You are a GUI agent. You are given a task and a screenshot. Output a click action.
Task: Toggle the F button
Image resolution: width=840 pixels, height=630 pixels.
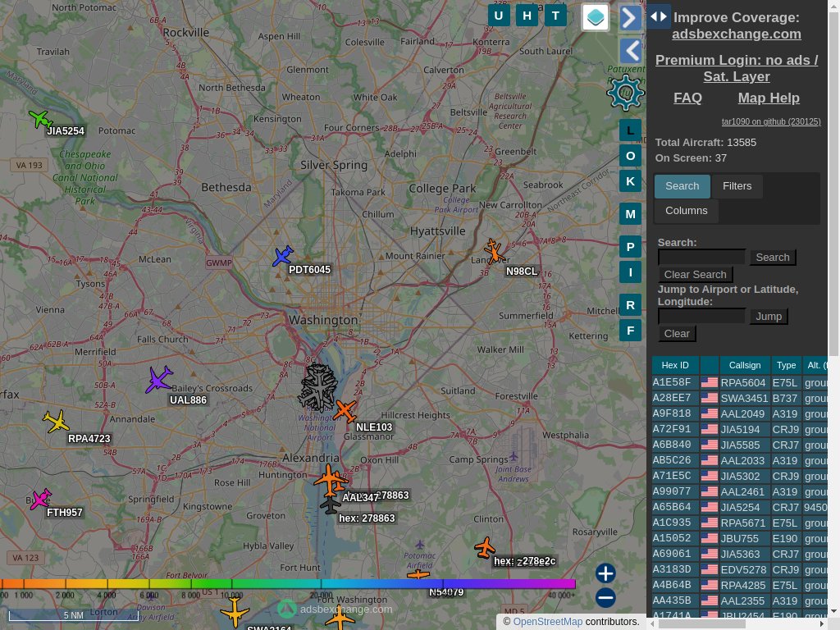tap(631, 331)
